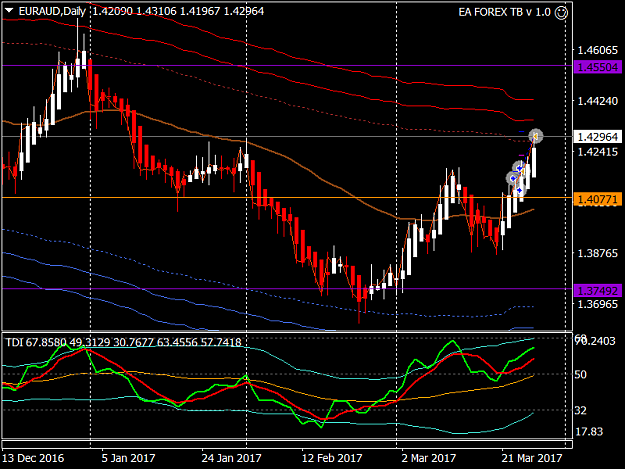Click the open price value 1.42090

click(x=113, y=11)
